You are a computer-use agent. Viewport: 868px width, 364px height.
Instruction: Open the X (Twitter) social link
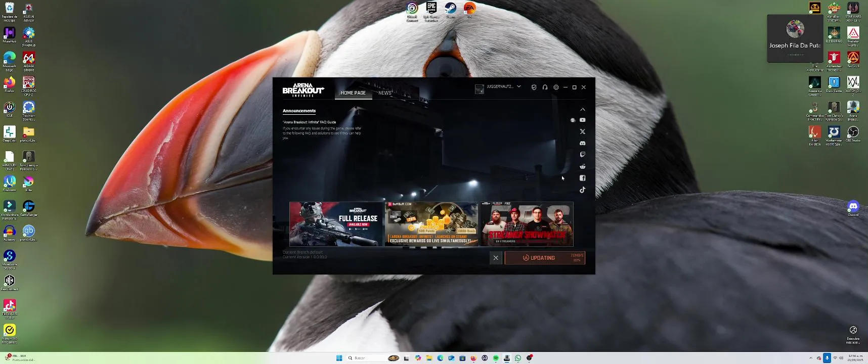click(x=583, y=131)
